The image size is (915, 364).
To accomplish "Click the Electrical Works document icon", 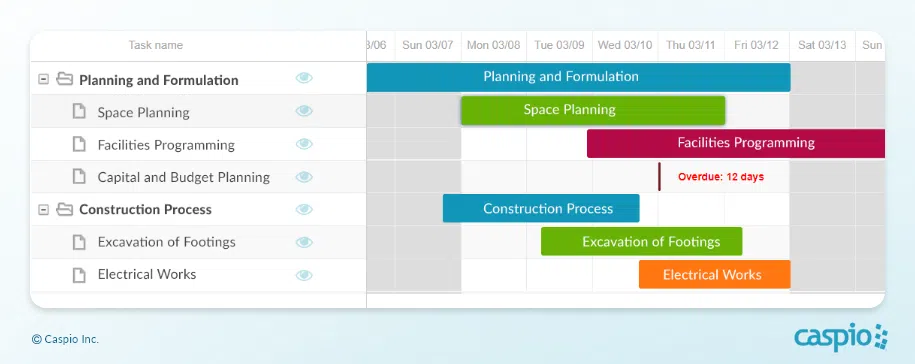I will pyautogui.click(x=79, y=275).
